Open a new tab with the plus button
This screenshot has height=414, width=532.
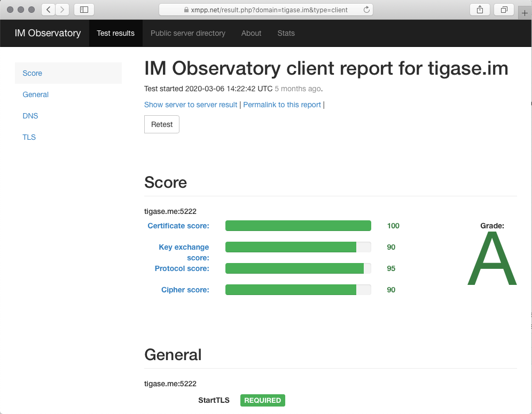click(525, 13)
